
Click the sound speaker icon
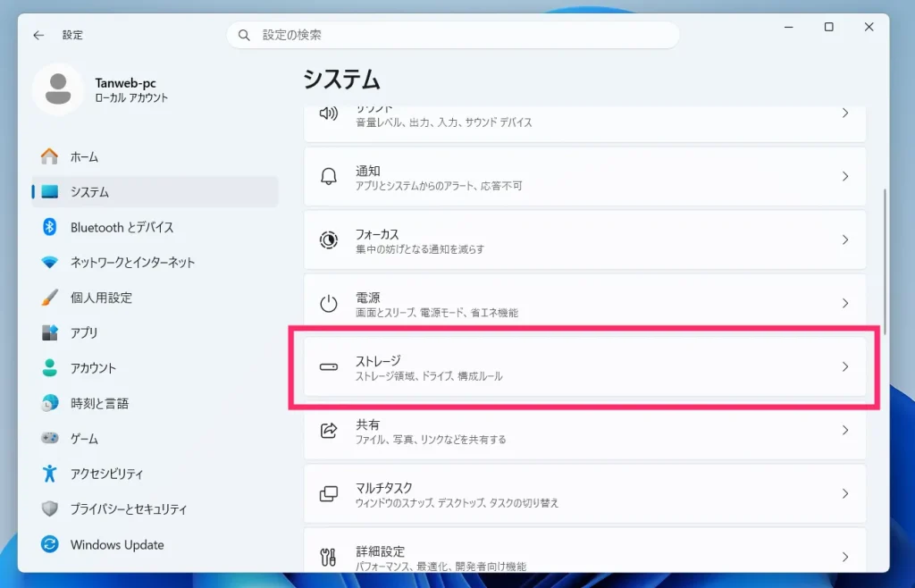pyautogui.click(x=329, y=113)
